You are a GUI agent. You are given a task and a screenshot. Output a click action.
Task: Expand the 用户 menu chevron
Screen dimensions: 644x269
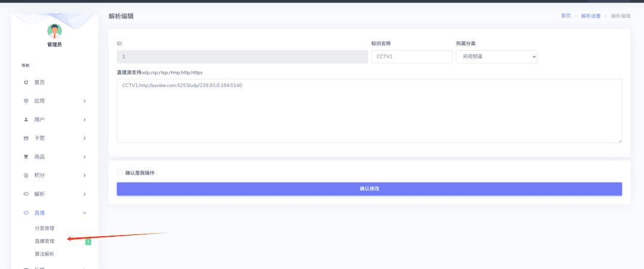tap(85, 119)
